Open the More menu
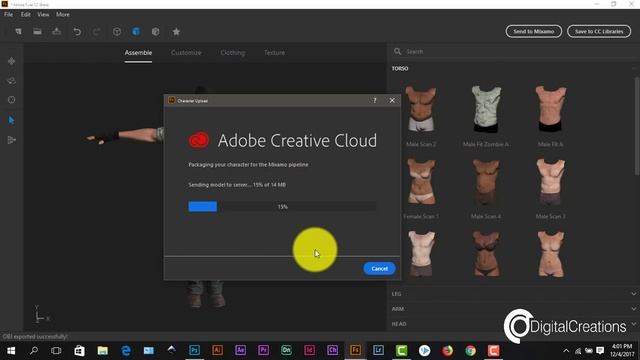 coord(63,14)
